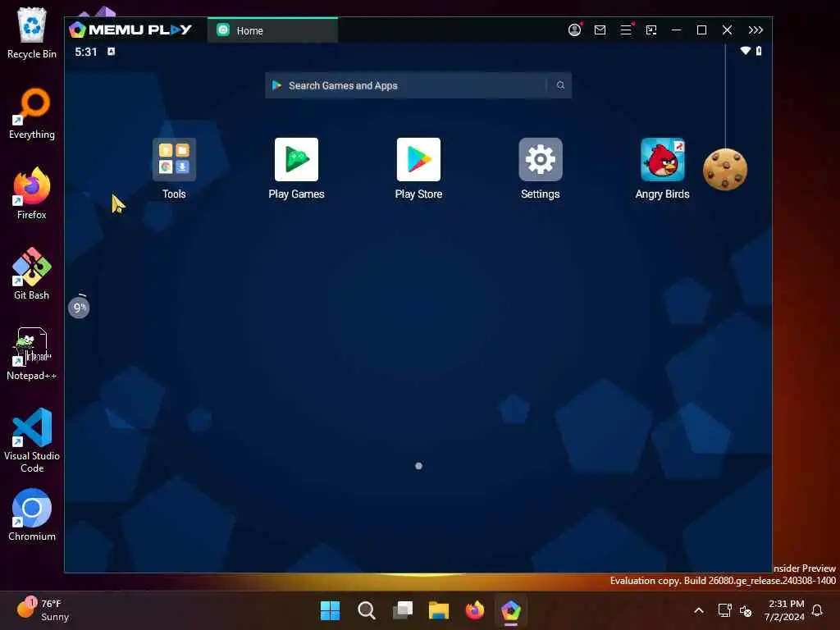Select the Git Bash desktop shortcut

(x=32, y=274)
